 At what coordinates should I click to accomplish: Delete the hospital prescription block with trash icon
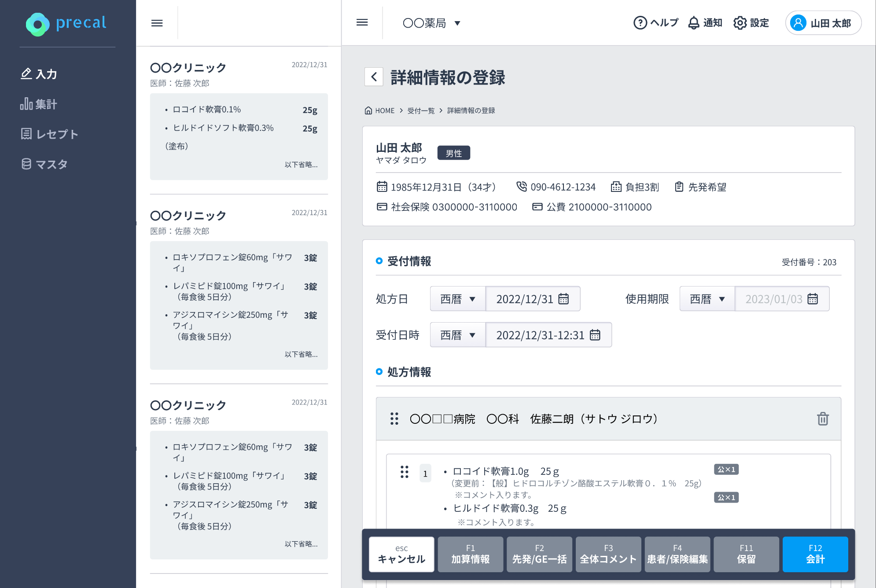[x=822, y=419]
